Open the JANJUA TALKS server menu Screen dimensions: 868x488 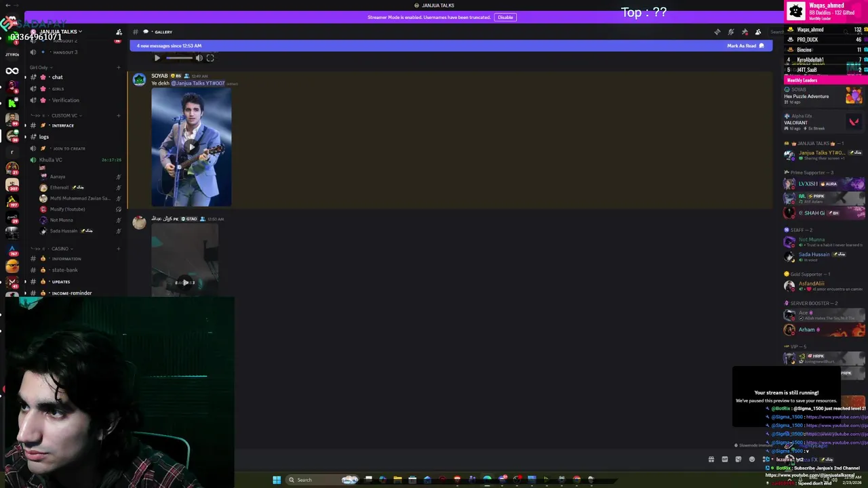(x=60, y=31)
